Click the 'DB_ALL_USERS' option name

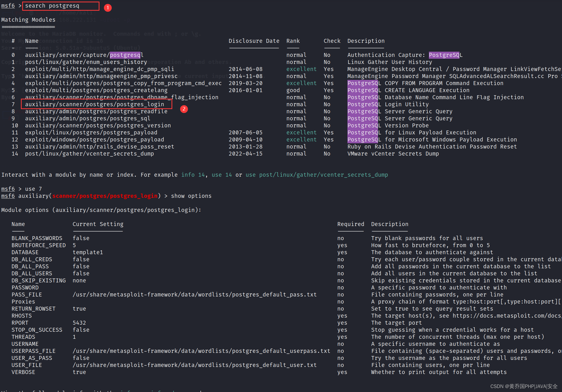click(32, 274)
